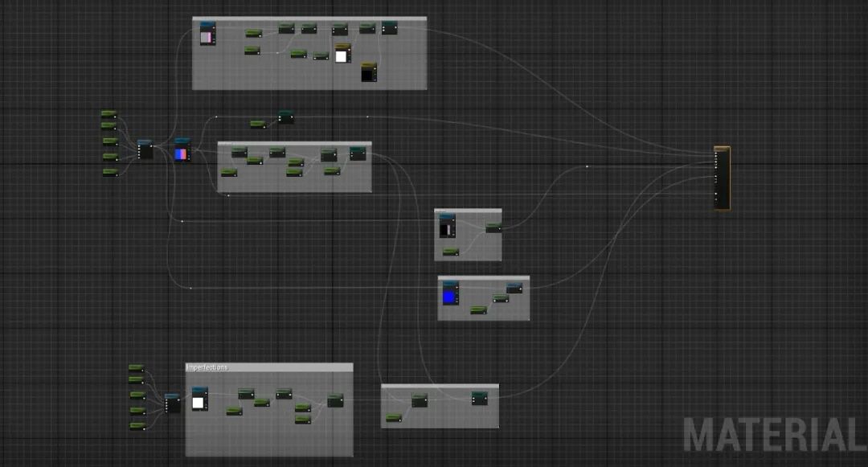Select the solid blue texture sample node
Viewport: 868px width, 467px height.
coord(451,293)
